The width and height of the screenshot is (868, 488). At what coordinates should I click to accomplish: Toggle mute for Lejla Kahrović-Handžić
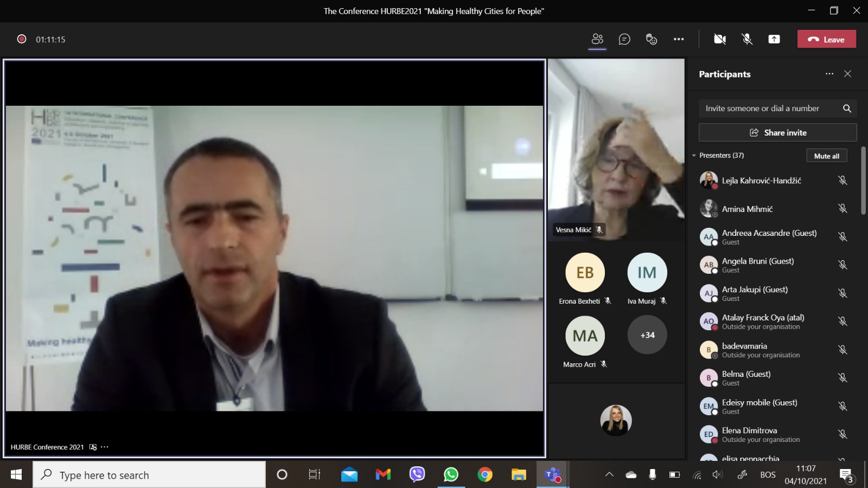point(843,180)
